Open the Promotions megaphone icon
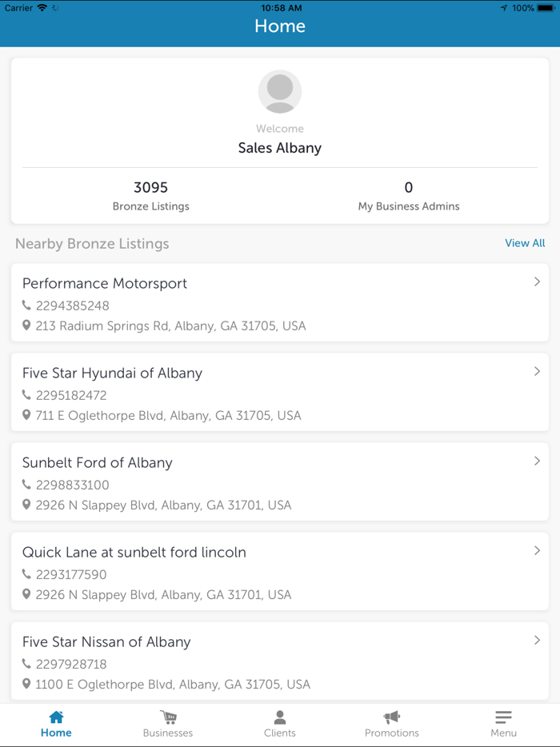The height and width of the screenshot is (747, 560). (391, 717)
